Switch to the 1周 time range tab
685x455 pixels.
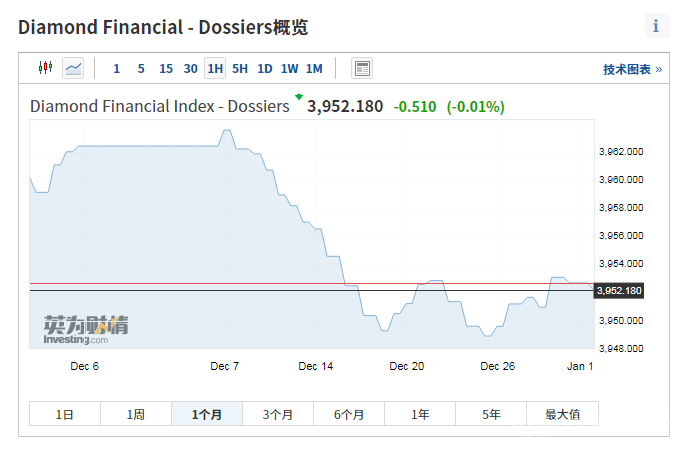(x=136, y=414)
